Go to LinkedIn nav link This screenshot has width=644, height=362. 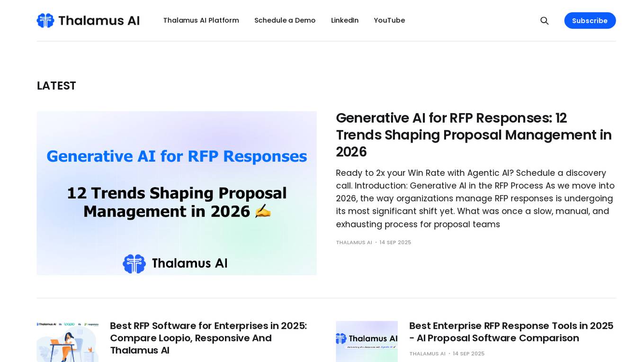pyautogui.click(x=345, y=20)
